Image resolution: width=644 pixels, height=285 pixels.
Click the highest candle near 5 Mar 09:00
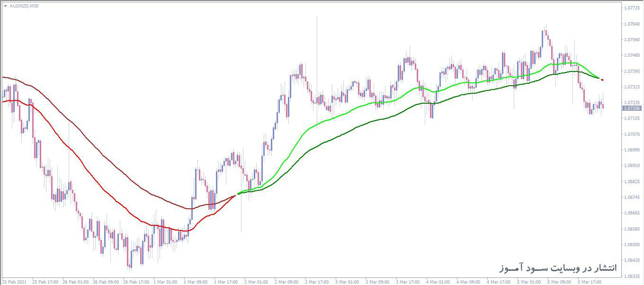[546, 32]
